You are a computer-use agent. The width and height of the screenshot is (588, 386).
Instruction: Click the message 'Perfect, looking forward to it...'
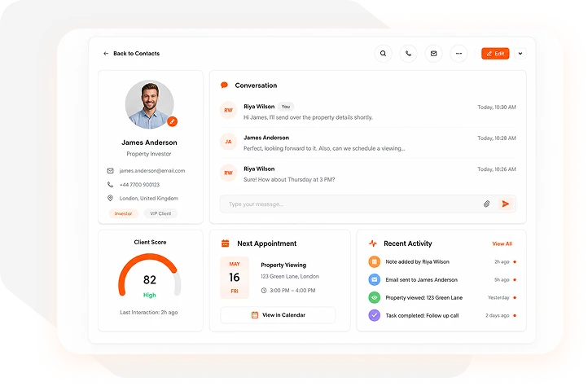click(324, 148)
